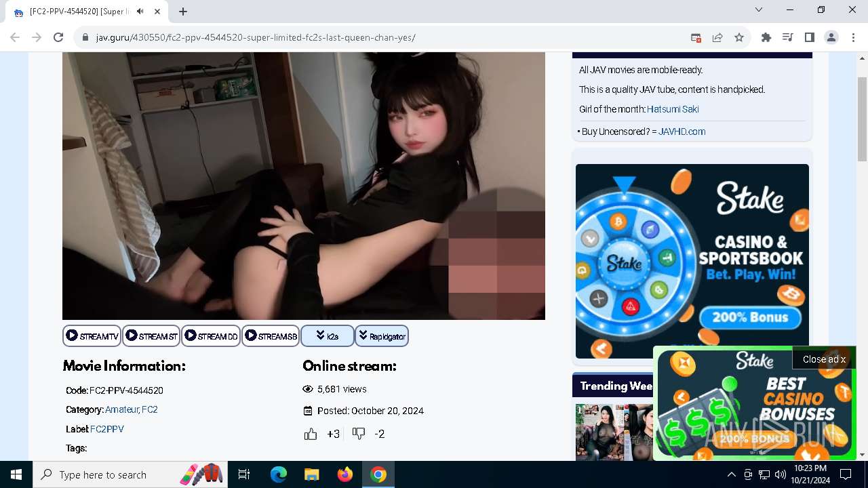Open the FC2 category link
The image size is (868, 488).
click(x=150, y=409)
